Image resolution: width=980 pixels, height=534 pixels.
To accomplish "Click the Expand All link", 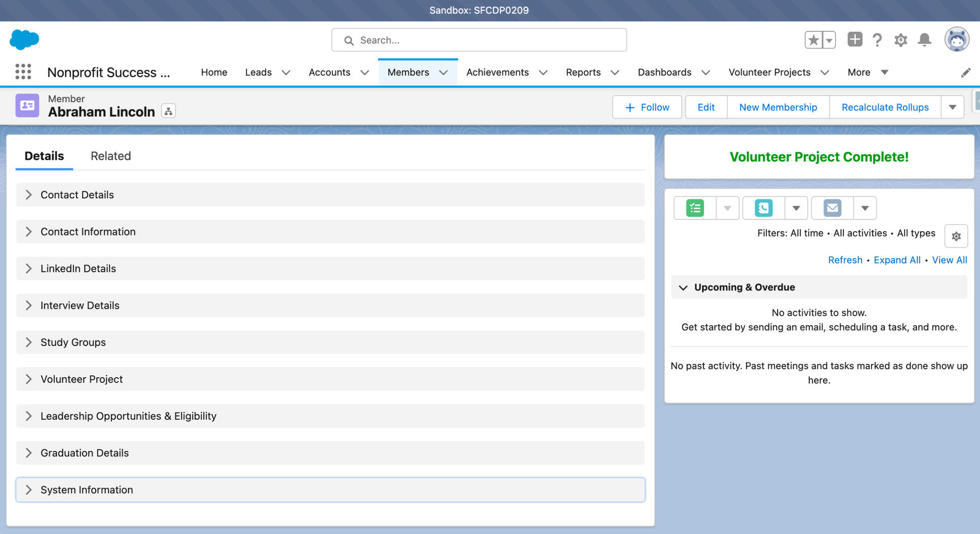I will click(x=897, y=260).
